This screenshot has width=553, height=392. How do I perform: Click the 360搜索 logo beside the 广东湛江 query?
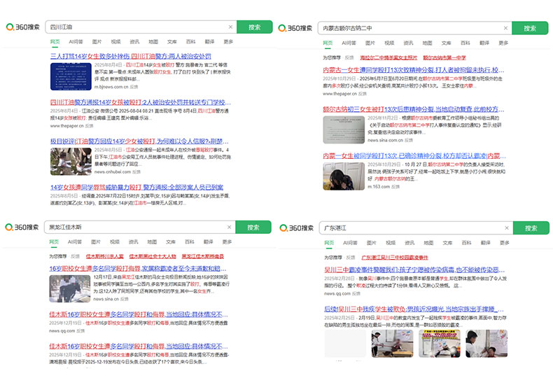[297, 228]
